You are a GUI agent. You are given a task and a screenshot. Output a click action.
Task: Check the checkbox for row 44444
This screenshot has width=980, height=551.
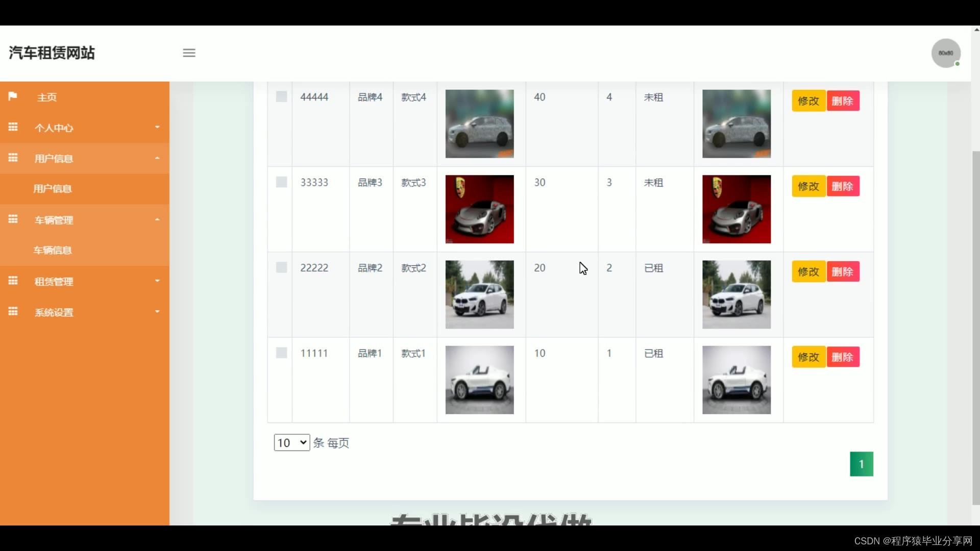click(x=281, y=96)
